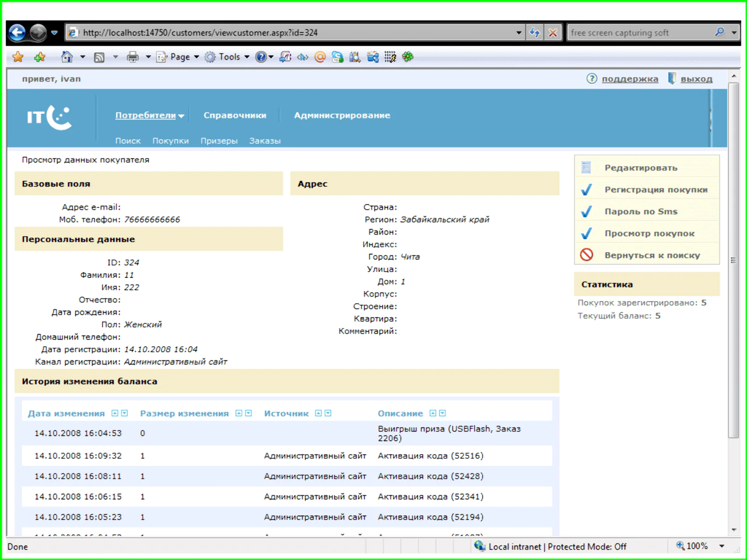The image size is (747, 560).
Task: Click the Редактировать document icon
Action: [x=586, y=167]
